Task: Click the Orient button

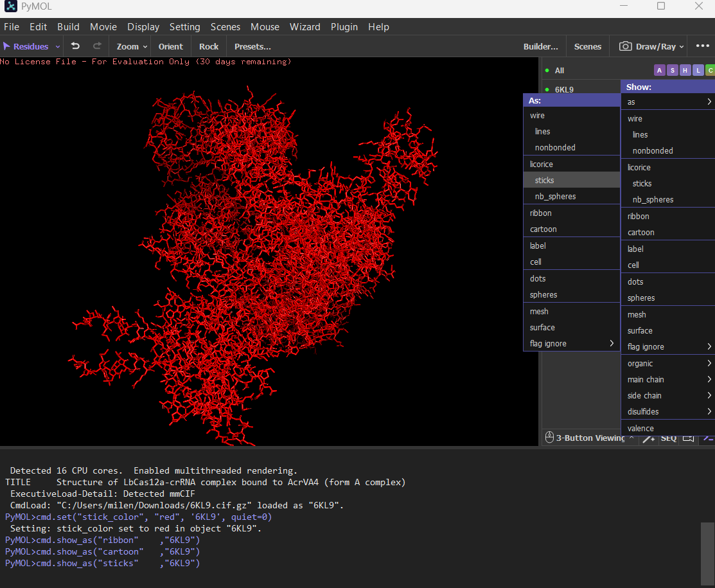Action: point(171,46)
